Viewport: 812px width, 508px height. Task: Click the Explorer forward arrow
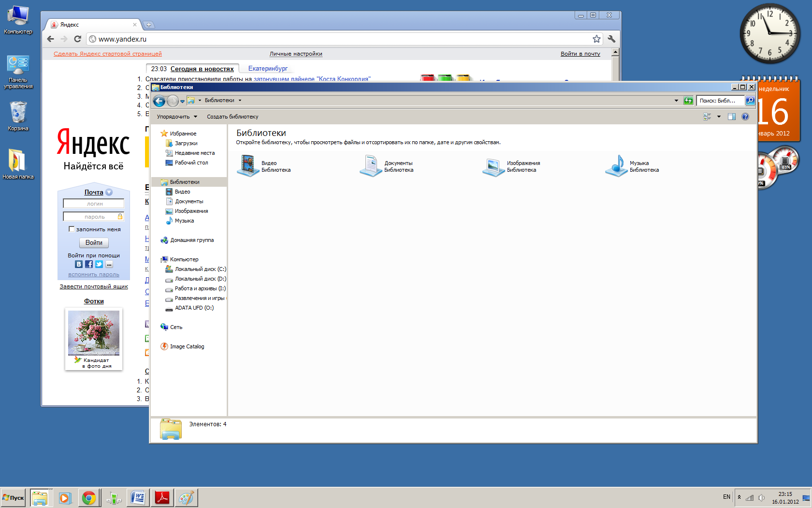click(x=173, y=101)
